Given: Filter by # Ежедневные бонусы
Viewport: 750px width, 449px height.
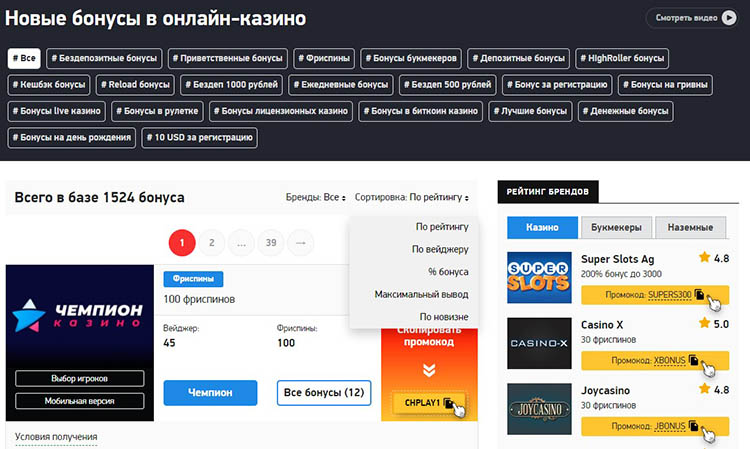Looking at the screenshot, I should [341, 85].
